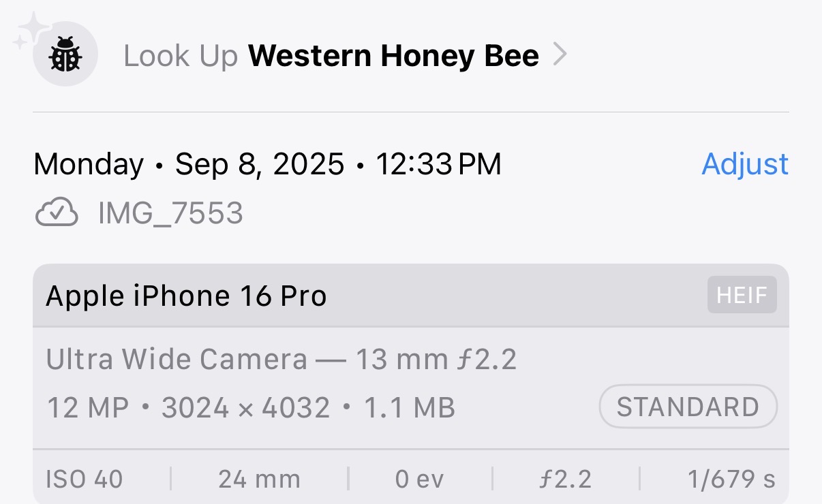Select the IMG_7553 filename
This screenshot has height=504, width=822.
coord(170,214)
